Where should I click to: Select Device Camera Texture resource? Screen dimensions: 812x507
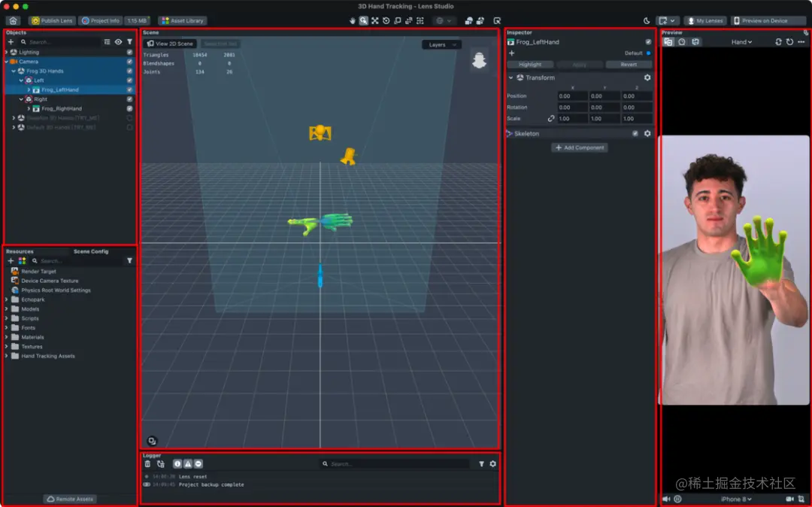point(50,281)
